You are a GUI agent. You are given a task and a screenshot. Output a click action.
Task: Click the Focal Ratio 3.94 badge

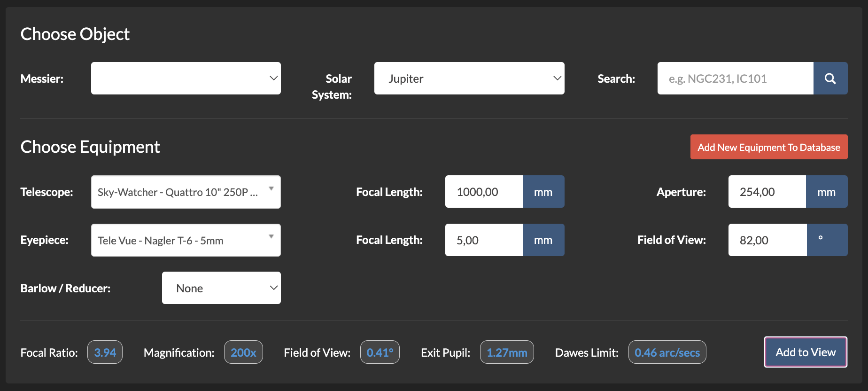pos(105,352)
